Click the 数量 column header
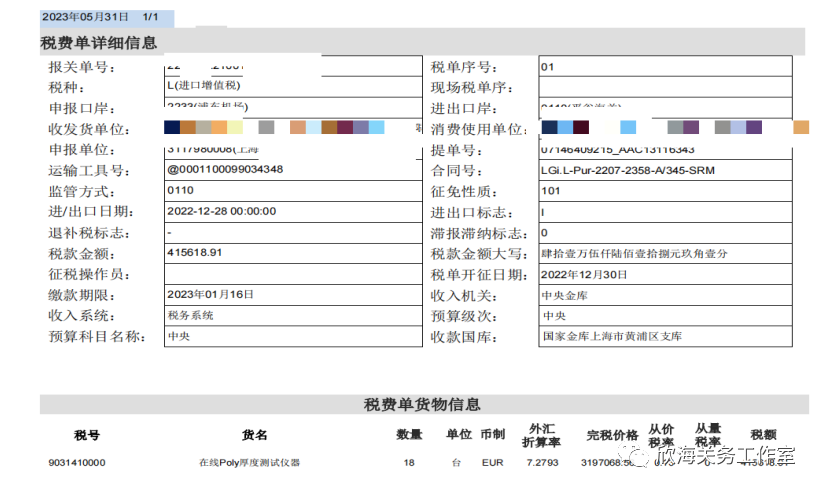Viewport: 822px width, 491px height. click(409, 434)
